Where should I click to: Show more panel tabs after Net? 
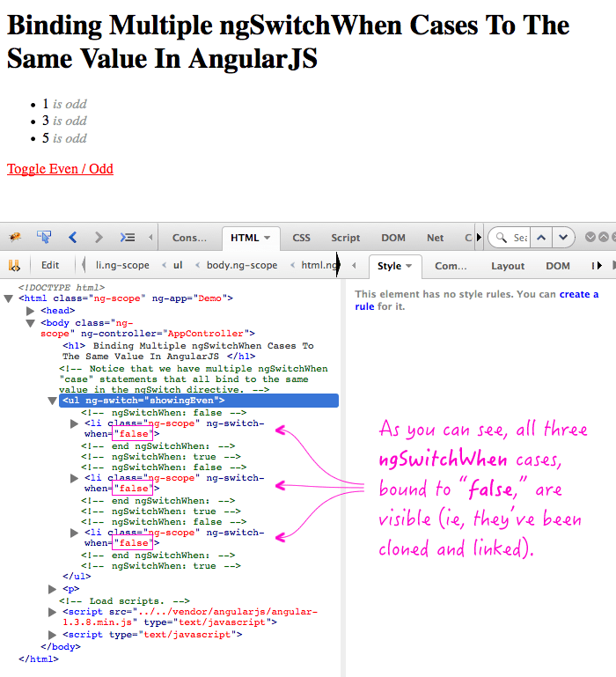tap(479, 237)
